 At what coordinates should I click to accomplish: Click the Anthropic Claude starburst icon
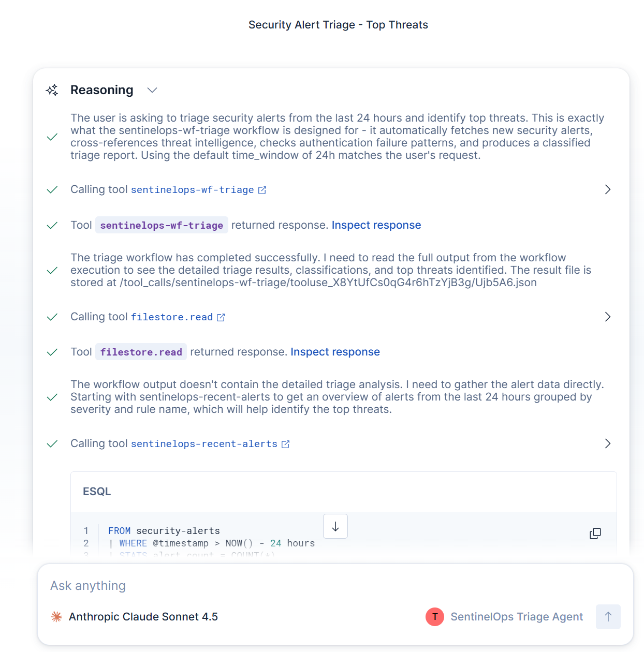[x=56, y=617]
